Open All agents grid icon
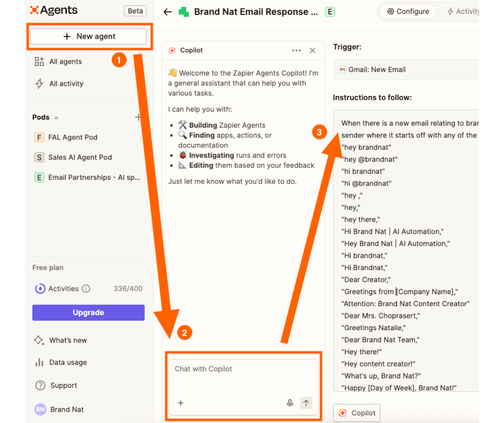504x423 pixels. (39, 62)
